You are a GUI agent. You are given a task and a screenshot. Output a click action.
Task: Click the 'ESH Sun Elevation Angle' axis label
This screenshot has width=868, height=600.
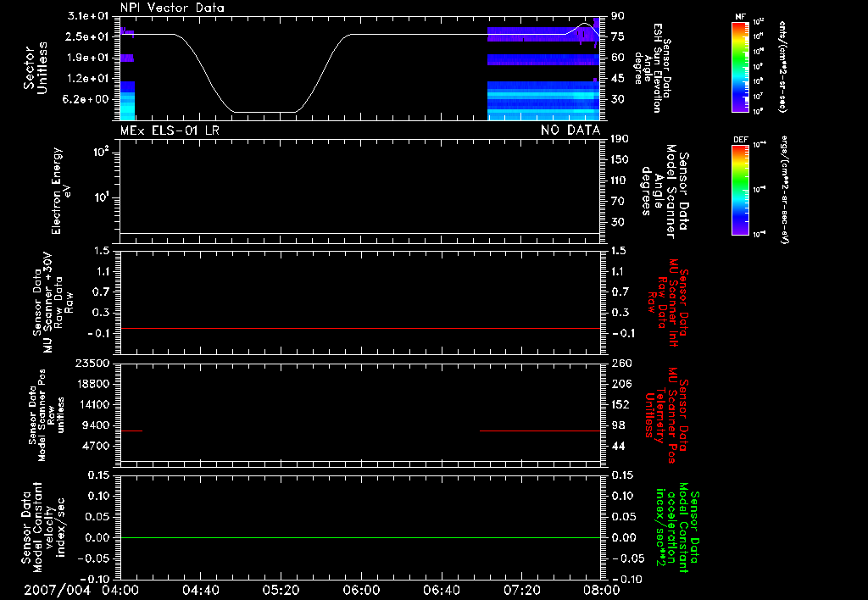coord(654,68)
